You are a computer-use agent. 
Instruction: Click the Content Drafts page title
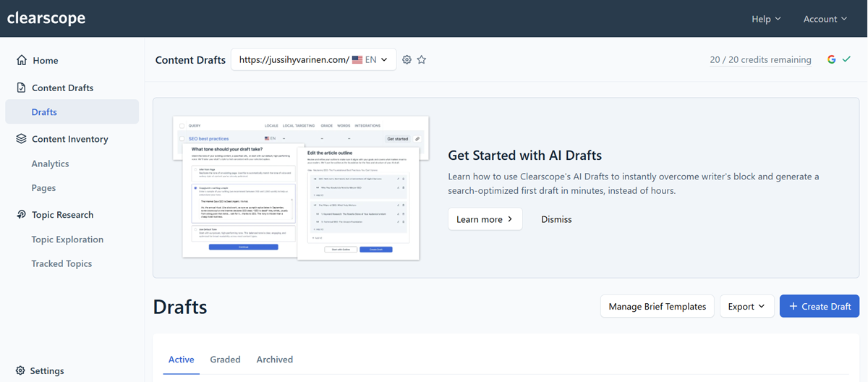190,60
